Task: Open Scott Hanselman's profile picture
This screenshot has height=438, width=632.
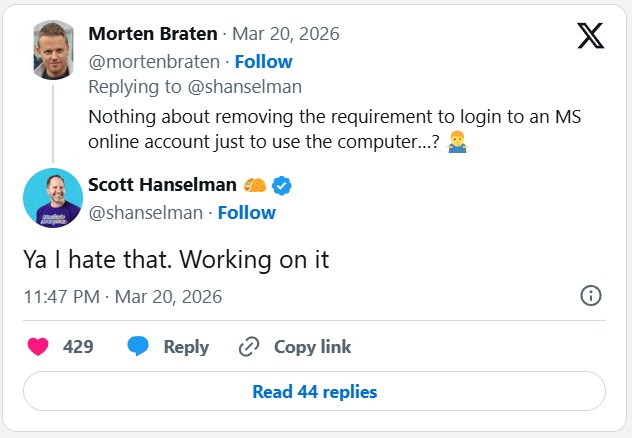Action: click(x=52, y=198)
